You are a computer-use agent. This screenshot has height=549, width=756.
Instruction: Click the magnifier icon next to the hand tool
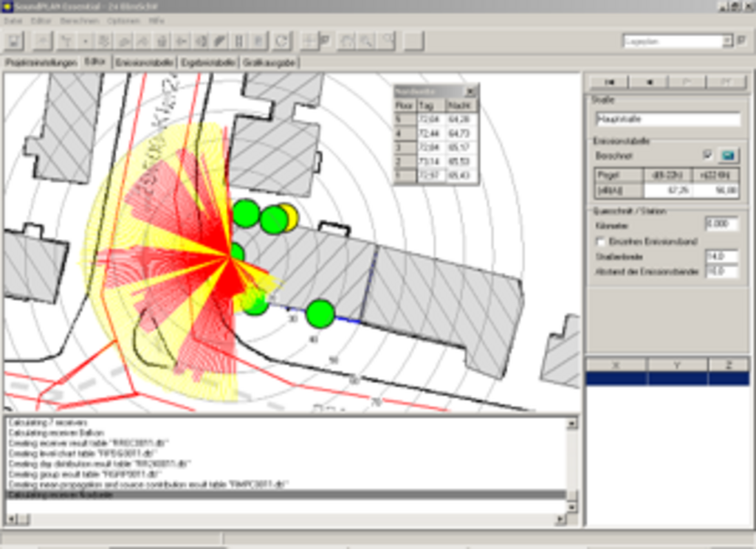point(366,41)
